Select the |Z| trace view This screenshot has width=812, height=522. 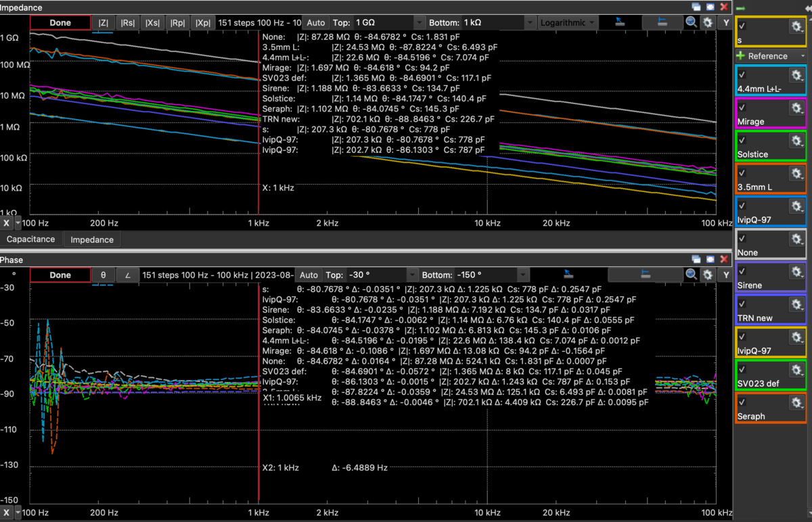[104, 22]
